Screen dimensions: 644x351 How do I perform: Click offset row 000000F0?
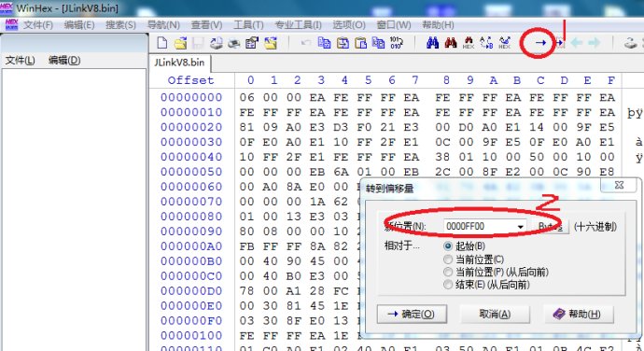click(x=191, y=320)
